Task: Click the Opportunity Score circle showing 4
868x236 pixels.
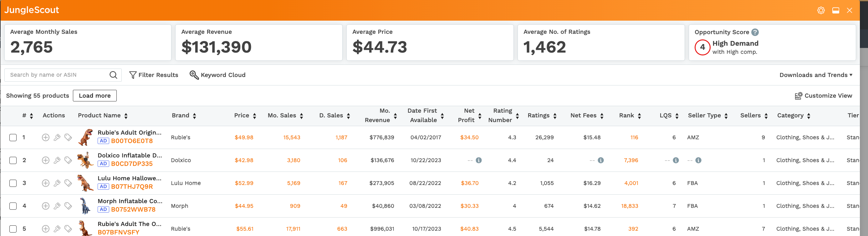Action: tap(702, 47)
